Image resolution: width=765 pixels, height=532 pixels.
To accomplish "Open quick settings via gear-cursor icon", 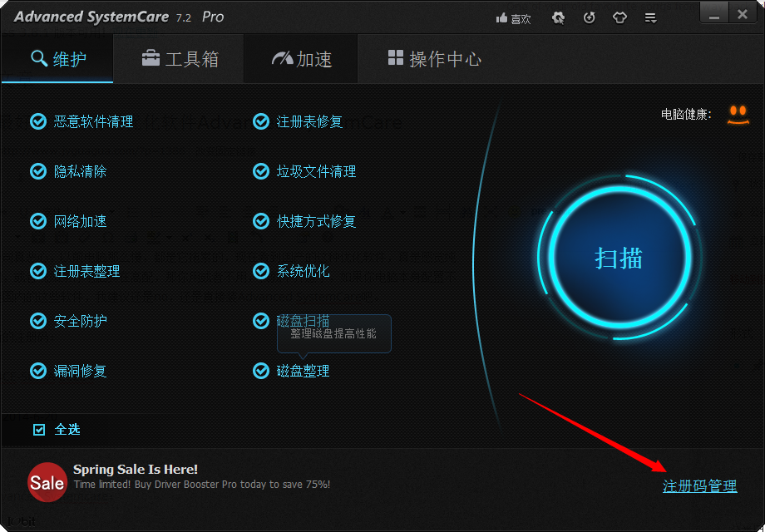I will click(558, 18).
